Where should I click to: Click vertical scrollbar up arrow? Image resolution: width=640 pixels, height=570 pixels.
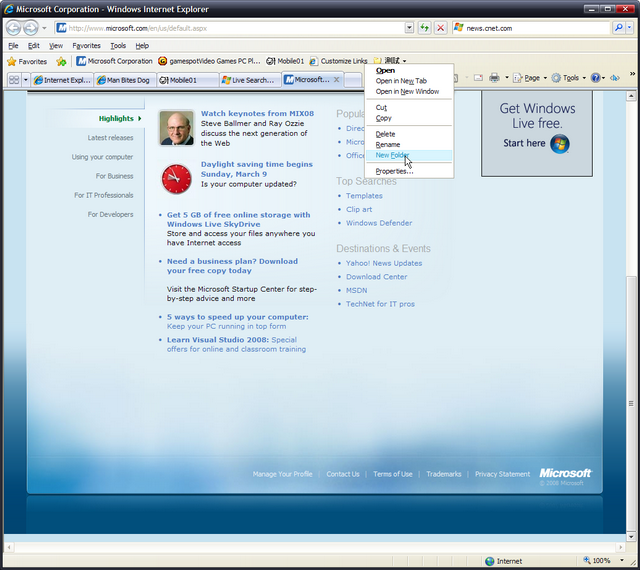[631, 96]
